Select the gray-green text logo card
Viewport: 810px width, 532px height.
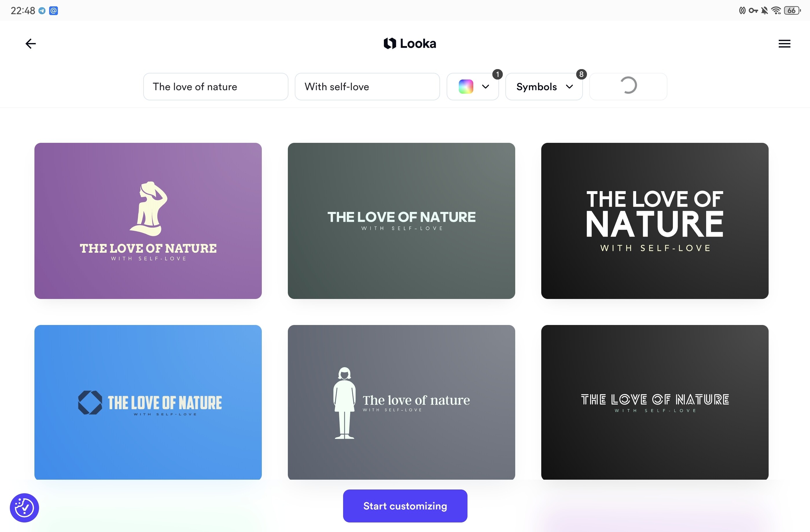(401, 220)
